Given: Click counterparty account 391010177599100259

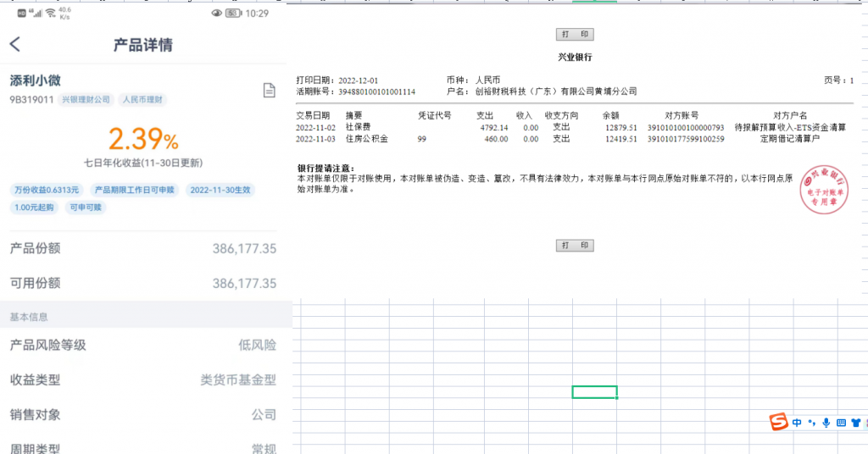Looking at the screenshot, I should (x=685, y=140).
